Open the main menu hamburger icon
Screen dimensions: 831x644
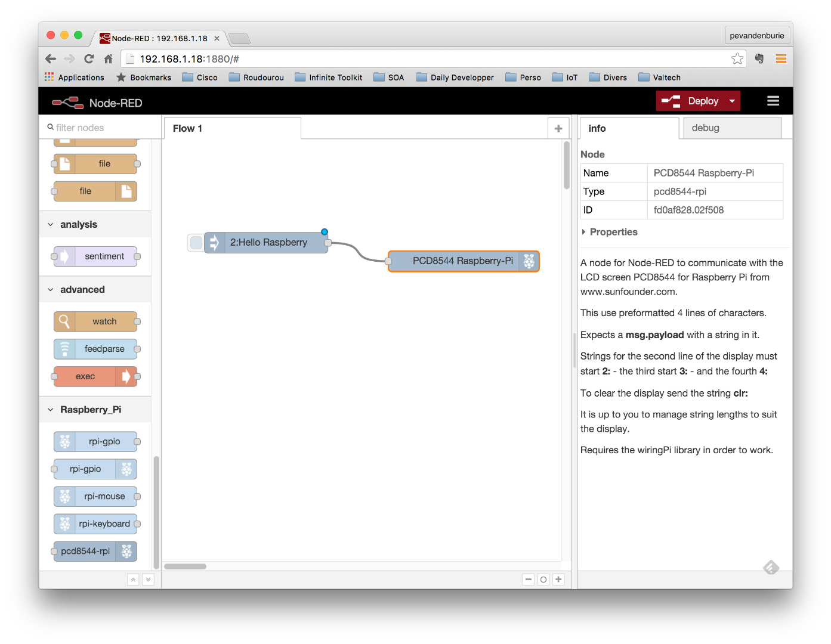773,101
